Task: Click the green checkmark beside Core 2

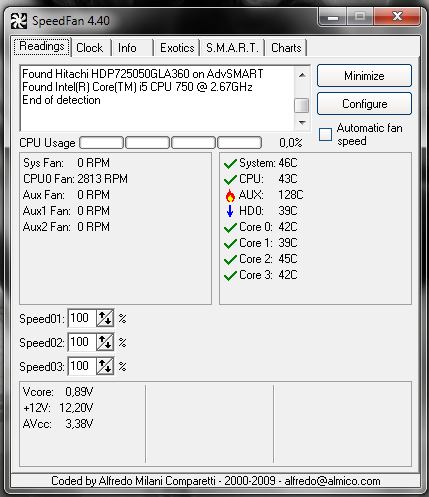Action: click(x=230, y=260)
